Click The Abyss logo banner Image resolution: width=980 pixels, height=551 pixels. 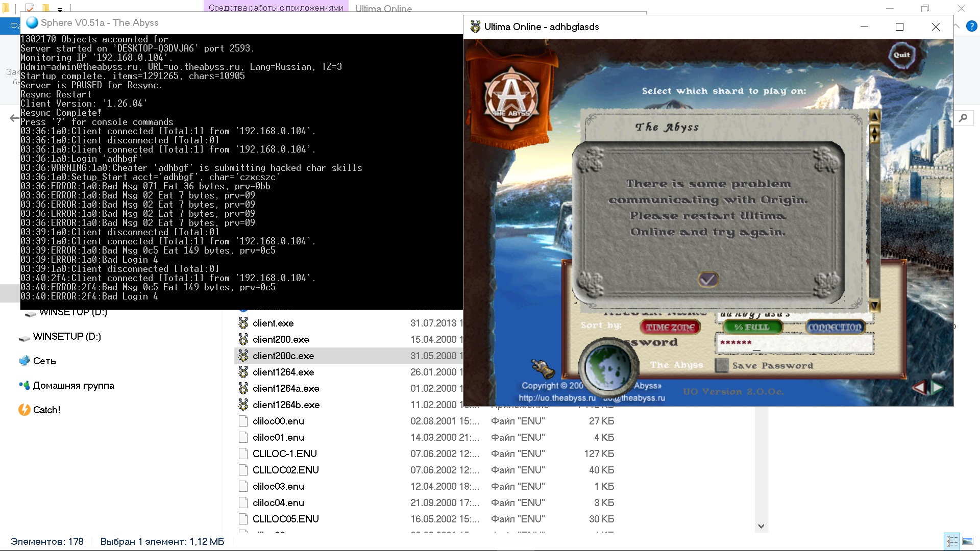pyautogui.click(x=511, y=98)
